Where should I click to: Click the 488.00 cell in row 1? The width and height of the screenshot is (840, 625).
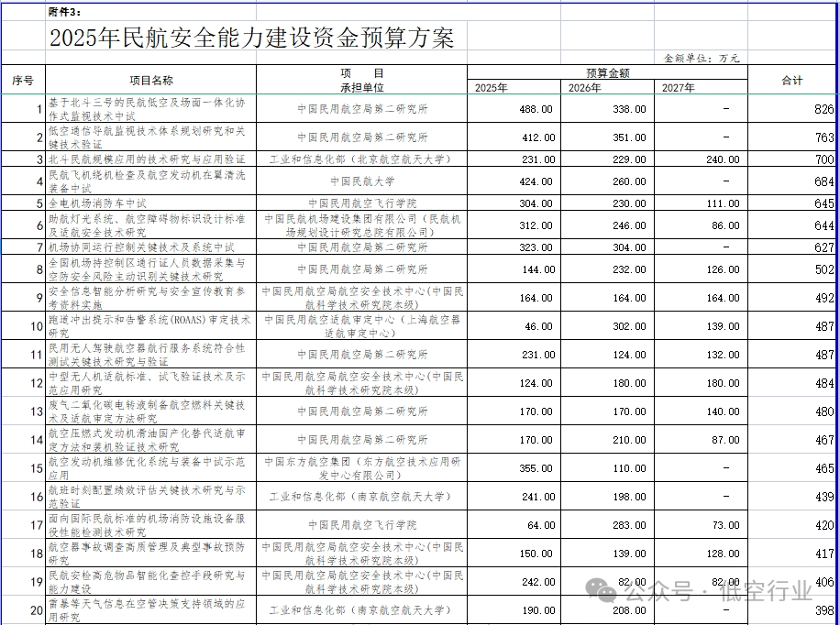(x=514, y=109)
